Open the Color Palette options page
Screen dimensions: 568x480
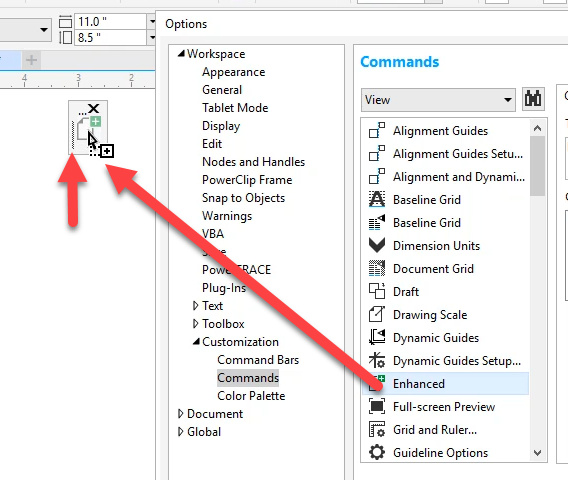pyautogui.click(x=251, y=396)
